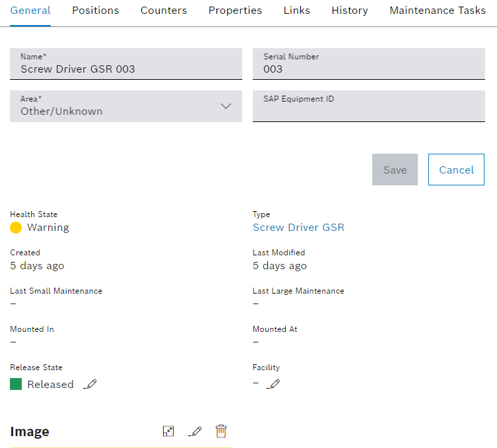View the History tab

350,11
